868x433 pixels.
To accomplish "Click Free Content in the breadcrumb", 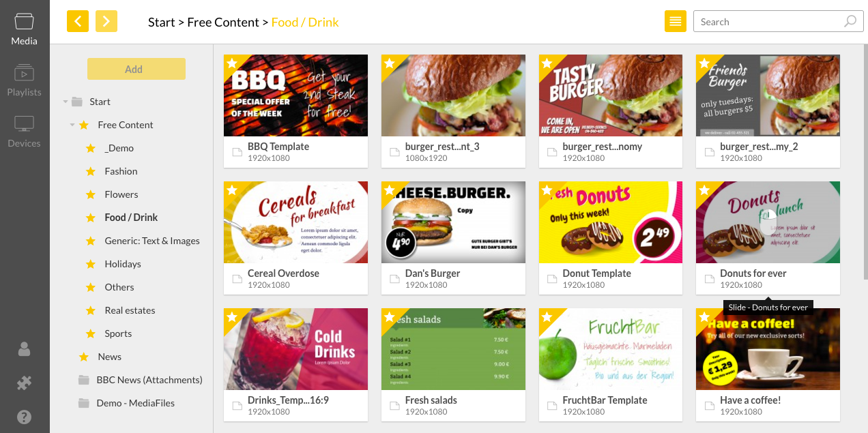I will coord(223,23).
